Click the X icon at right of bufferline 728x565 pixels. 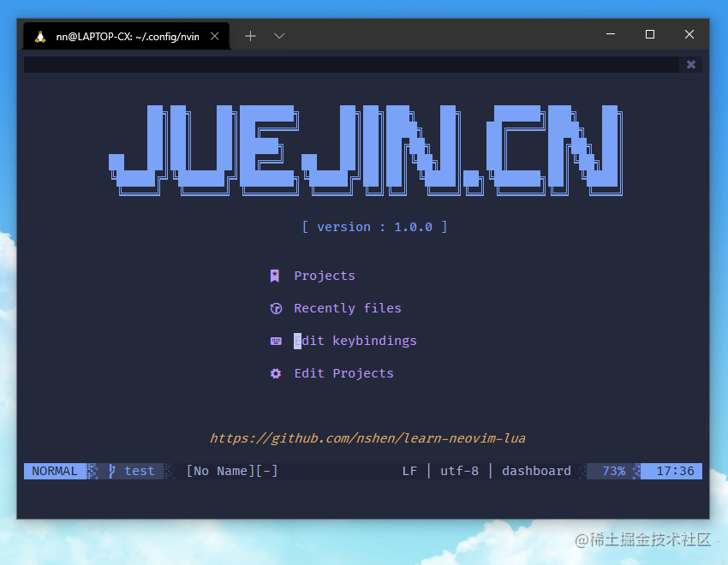[x=691, y=64]
